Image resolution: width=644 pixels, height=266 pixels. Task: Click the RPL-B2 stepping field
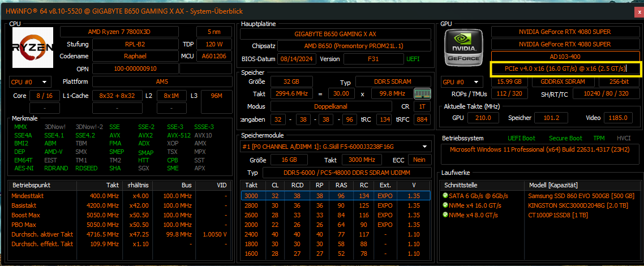135,44
